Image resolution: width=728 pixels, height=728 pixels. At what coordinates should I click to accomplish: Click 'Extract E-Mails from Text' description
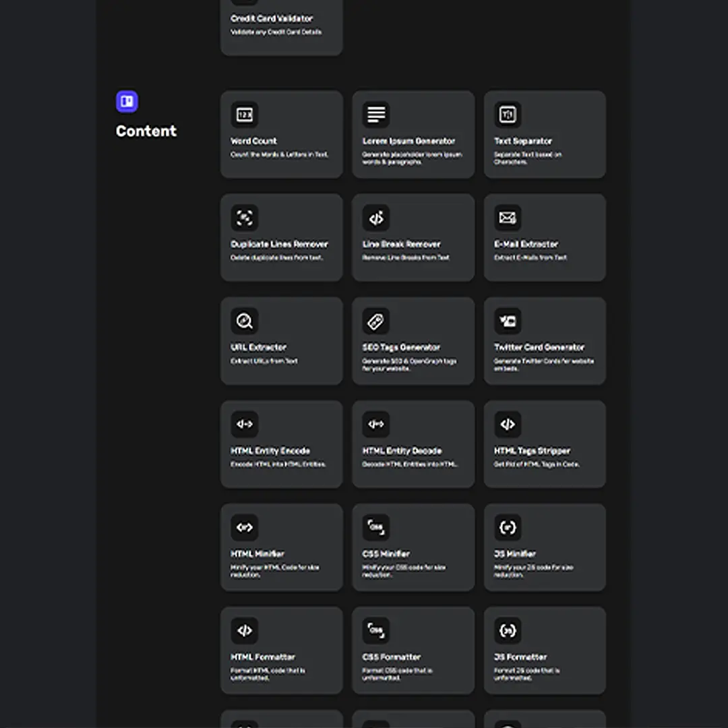click(x=530, y=257)
